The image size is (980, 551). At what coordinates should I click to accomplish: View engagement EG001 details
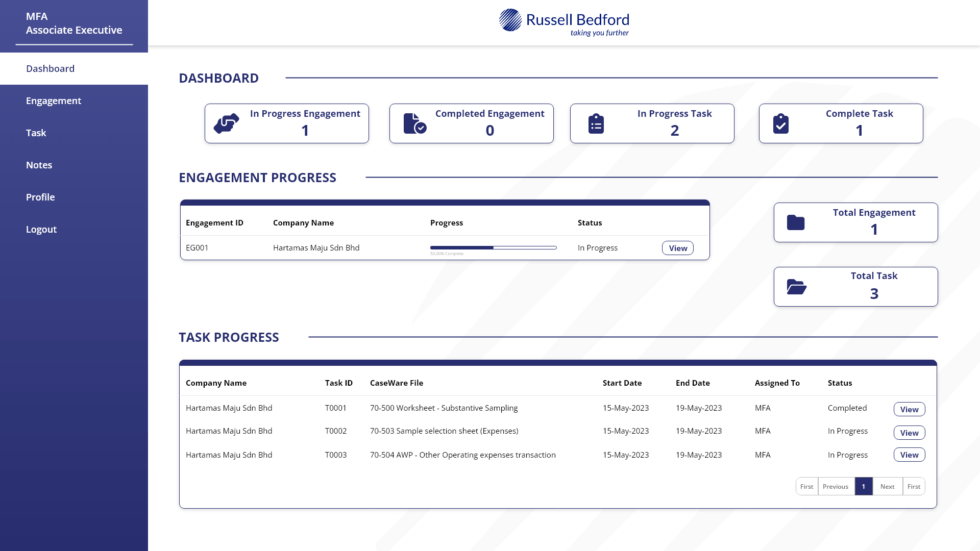[x=677, y=248]
